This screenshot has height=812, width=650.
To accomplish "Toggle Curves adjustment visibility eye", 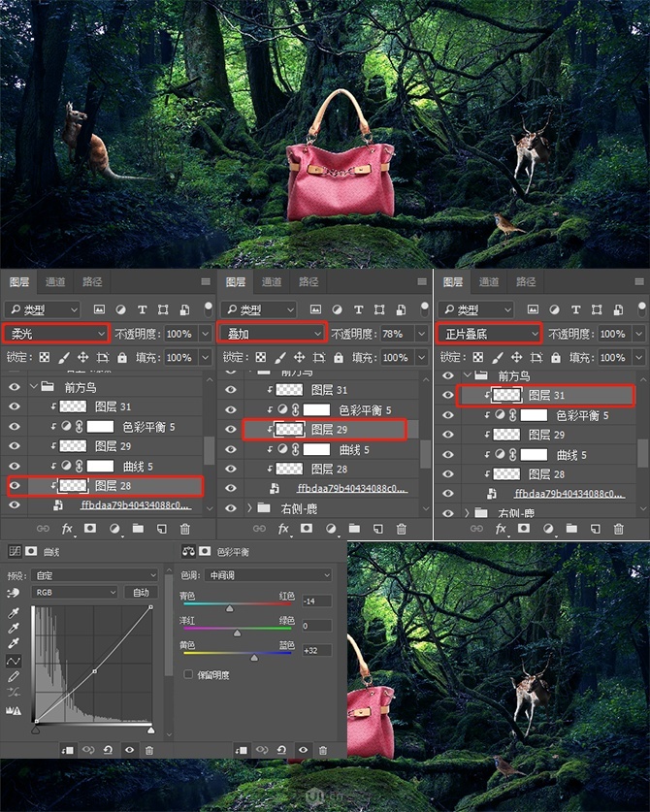I will point(129,750).
